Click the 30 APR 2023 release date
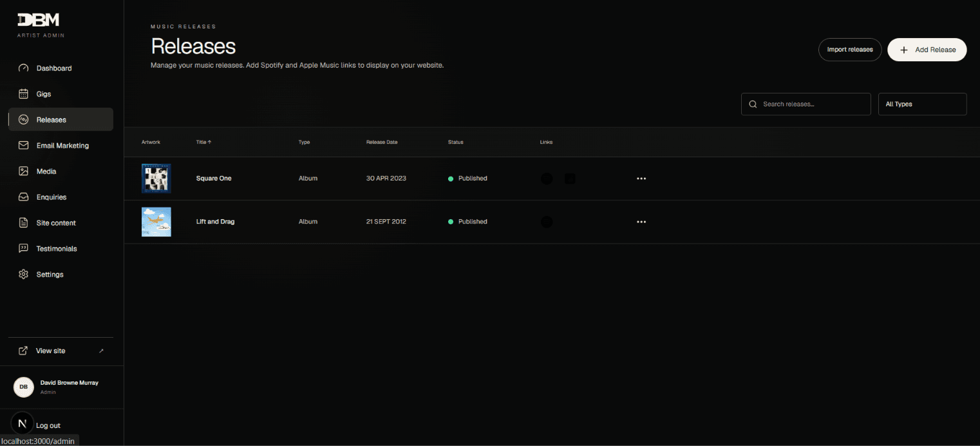The height and width of the screenshot is (446, 980). pyautogui.click(x=386, y=179)
